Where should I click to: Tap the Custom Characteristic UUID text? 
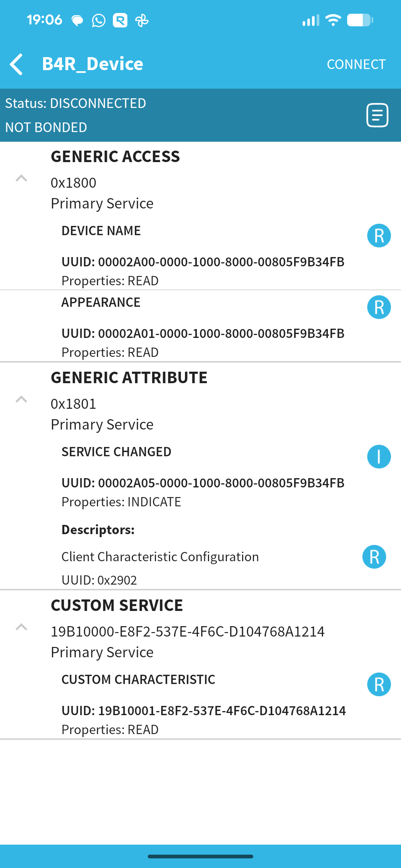point(203,711)
